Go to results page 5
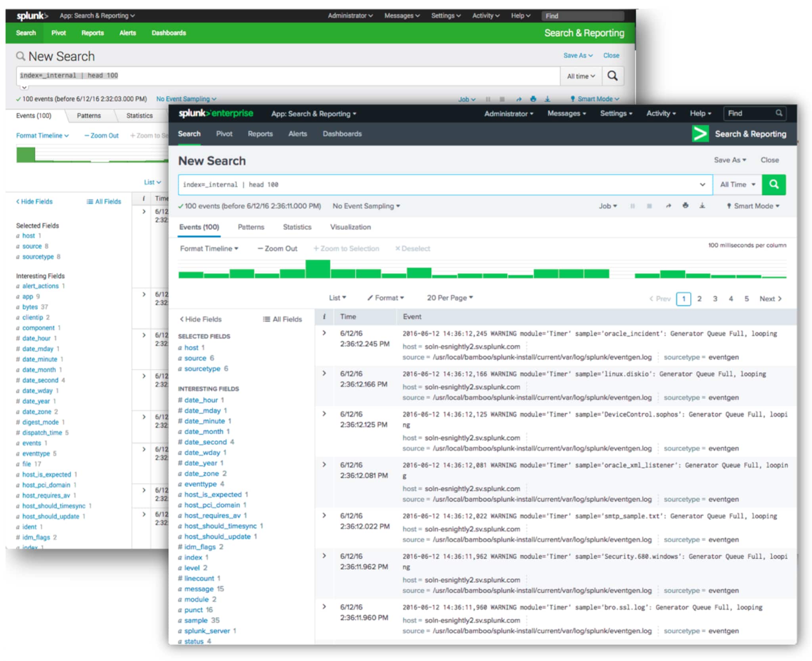 click(x=747, y=299)
